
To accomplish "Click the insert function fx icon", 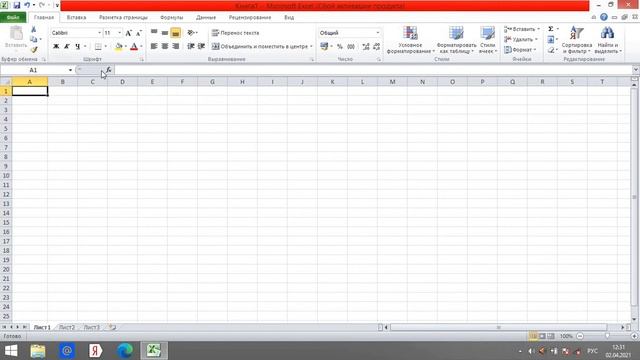I will (108, 70).
